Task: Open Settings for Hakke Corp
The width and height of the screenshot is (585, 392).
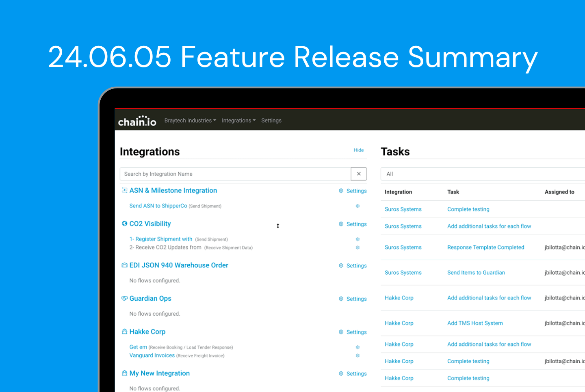Action: point(356,332)
